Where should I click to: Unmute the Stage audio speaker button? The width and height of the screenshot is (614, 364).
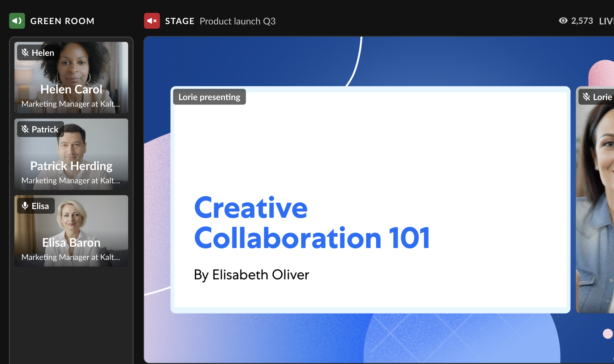click(x=152, y=21)
